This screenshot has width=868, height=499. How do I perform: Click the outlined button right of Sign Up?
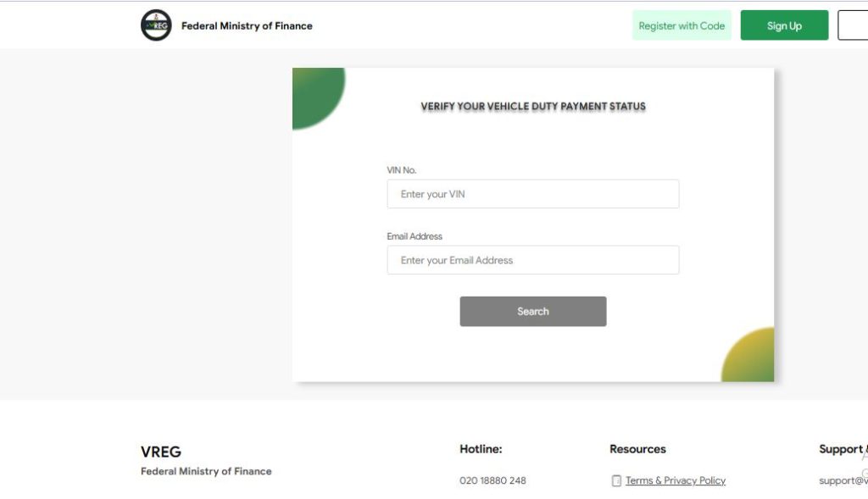click(853, 25)
